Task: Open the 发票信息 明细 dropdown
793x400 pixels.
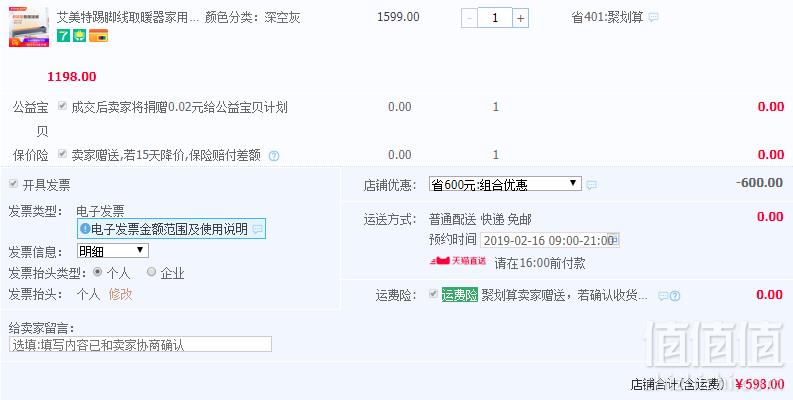Action: (113, 251)
